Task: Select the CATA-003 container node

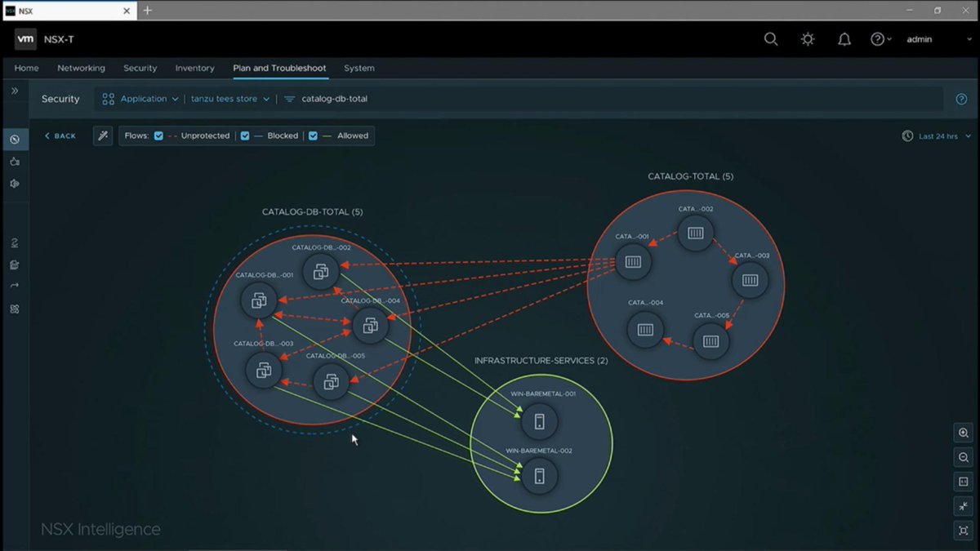Action: point(750,280)
